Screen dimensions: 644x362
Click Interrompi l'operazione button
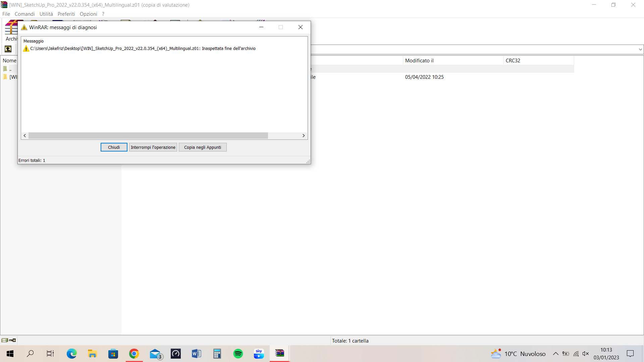tap(153, 147)
